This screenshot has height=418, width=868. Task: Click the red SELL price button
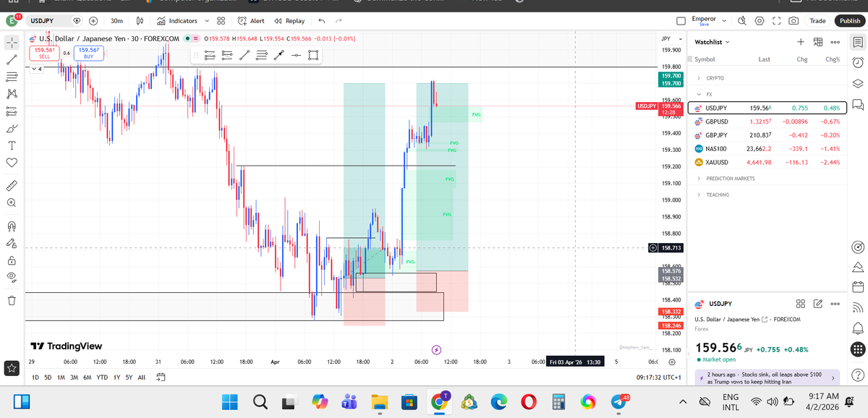coord(44,53)
